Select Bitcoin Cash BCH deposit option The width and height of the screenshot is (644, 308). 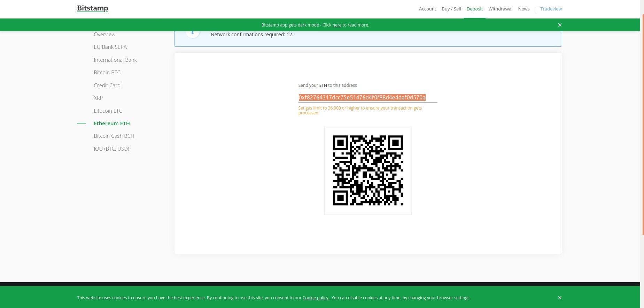pyautogui.click(x=114, y=136)
